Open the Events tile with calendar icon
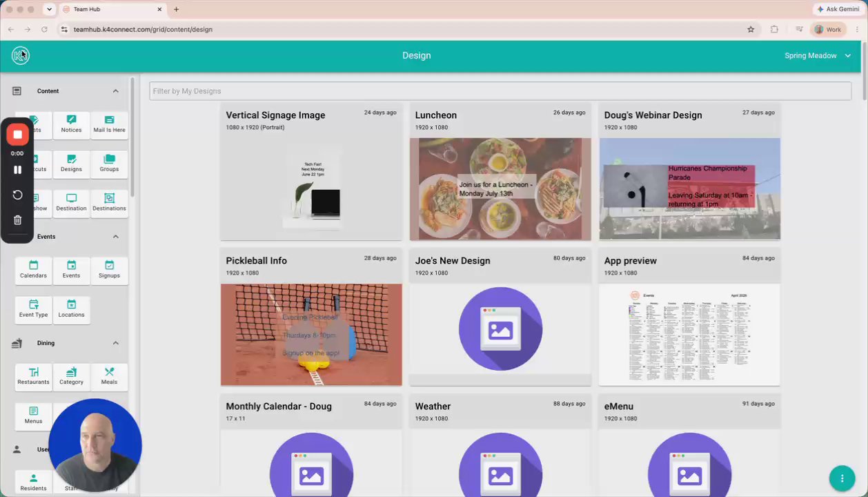Image resolution: width=868 pixels, height=497 pixels. [x=71, y=271]
